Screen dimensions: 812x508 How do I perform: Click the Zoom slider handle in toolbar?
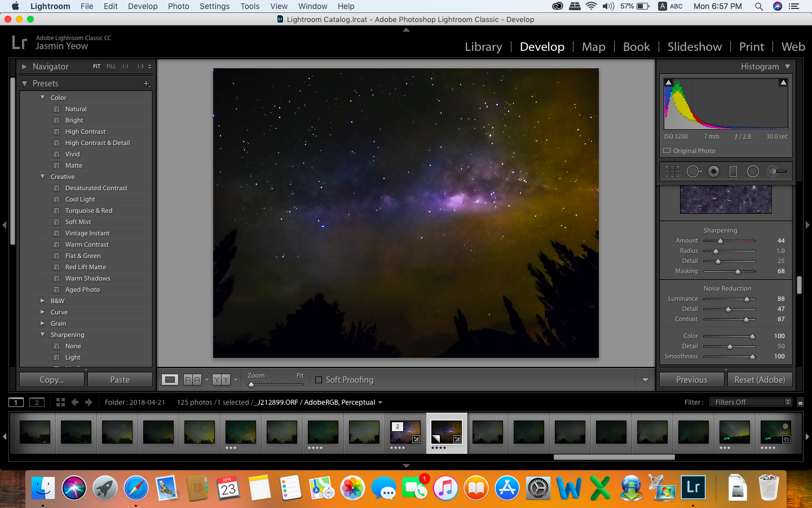click(x=251, y=384)
